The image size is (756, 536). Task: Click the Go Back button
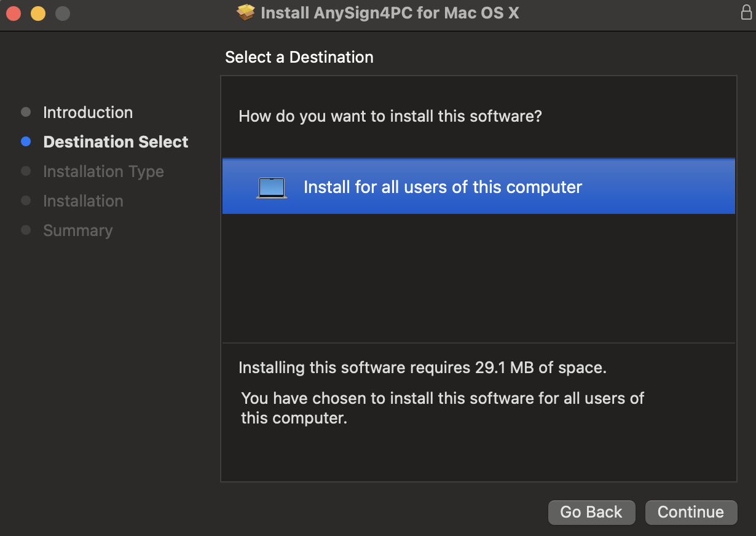click(x=591, y=512)
